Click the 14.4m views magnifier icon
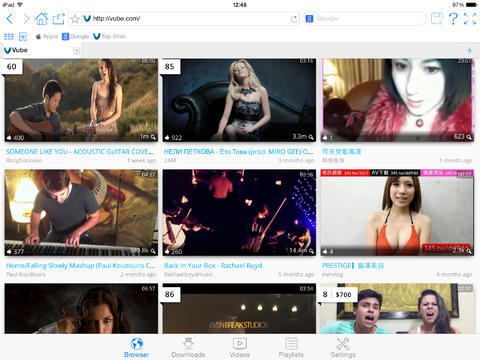Viewport: 480px width, 360px height. coord(311,251)
